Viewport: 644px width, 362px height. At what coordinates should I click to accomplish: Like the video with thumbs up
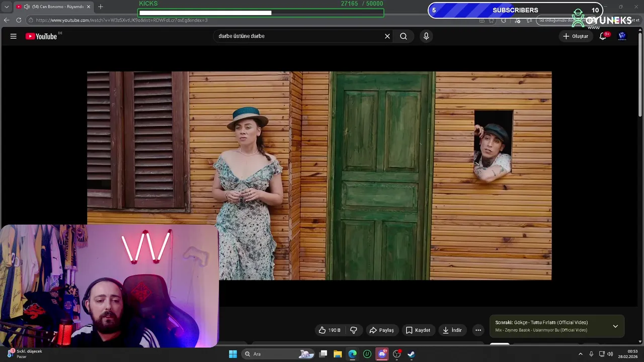tap(330, 330)
